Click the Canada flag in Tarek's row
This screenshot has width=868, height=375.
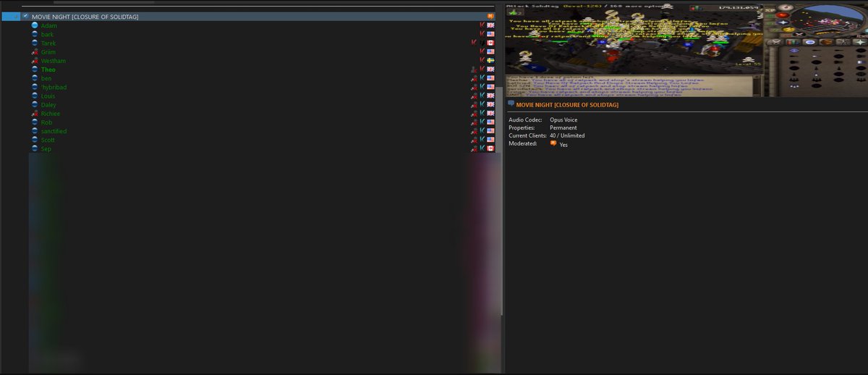tap(490, 43)
